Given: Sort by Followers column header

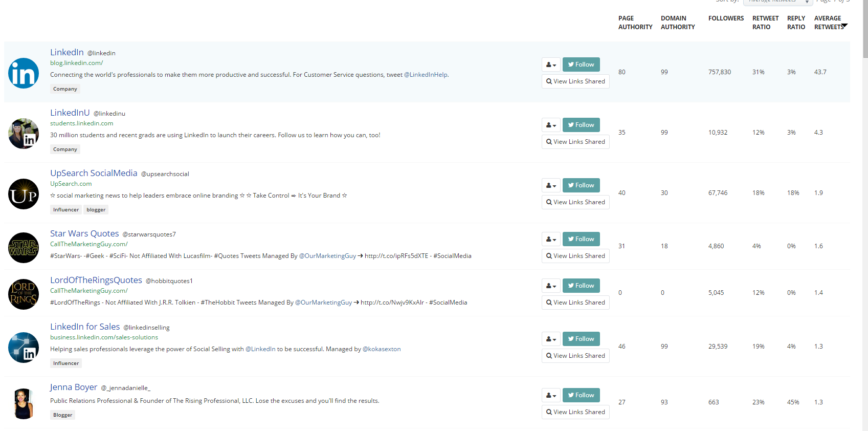Looking at the screenshot, I should [726, 18].
